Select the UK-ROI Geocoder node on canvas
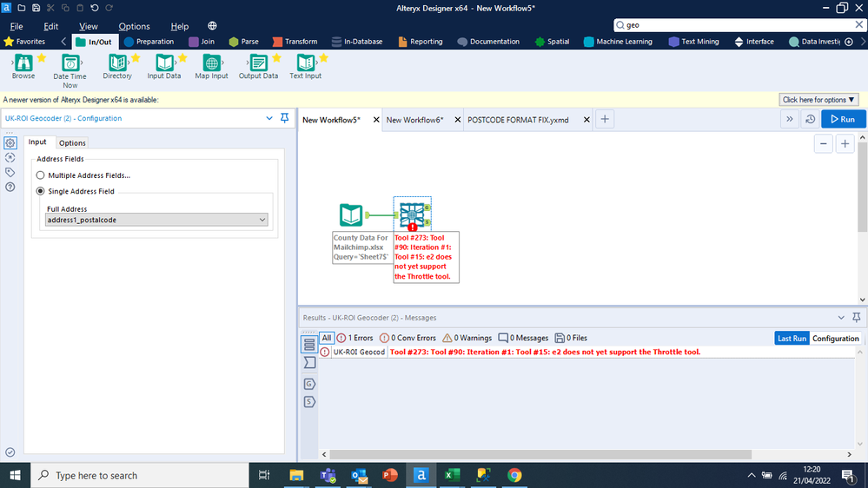The width and height of the screenshot is (868, 488). [413, 214]
